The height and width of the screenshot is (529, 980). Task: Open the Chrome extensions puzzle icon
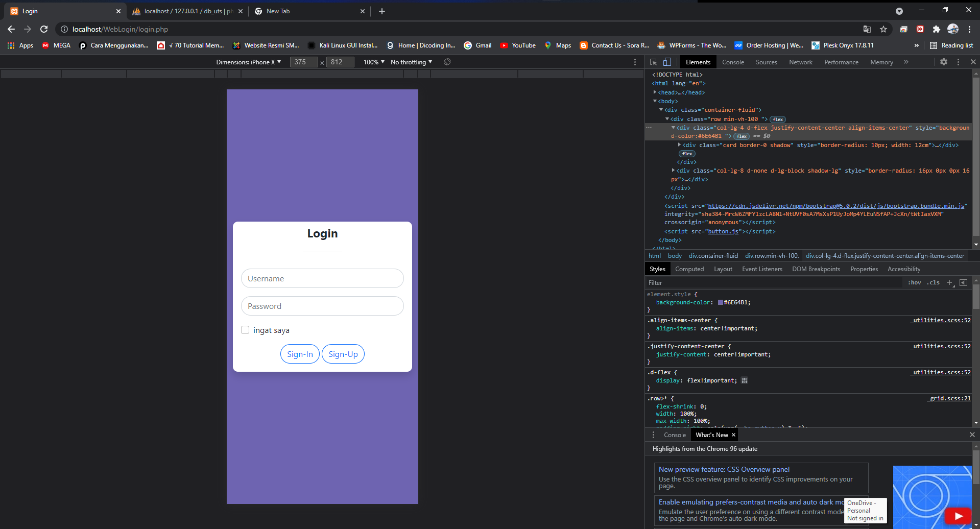pos(937,29)
